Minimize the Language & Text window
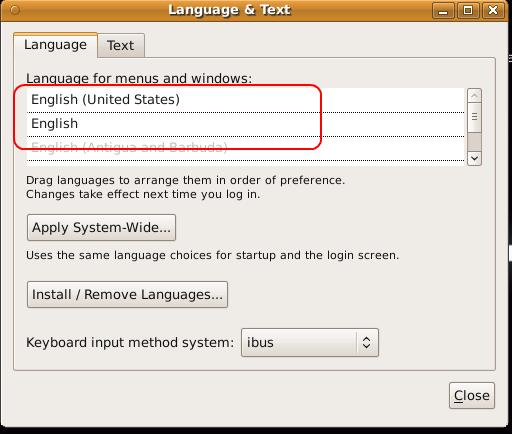The height and width of the screenshot is (434, 512). [x=443, y=11]
